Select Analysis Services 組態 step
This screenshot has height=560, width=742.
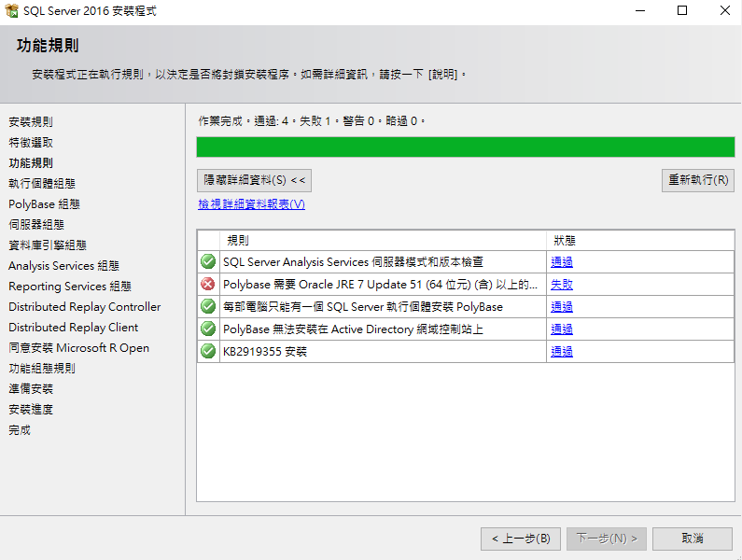[x=63, y=266]
